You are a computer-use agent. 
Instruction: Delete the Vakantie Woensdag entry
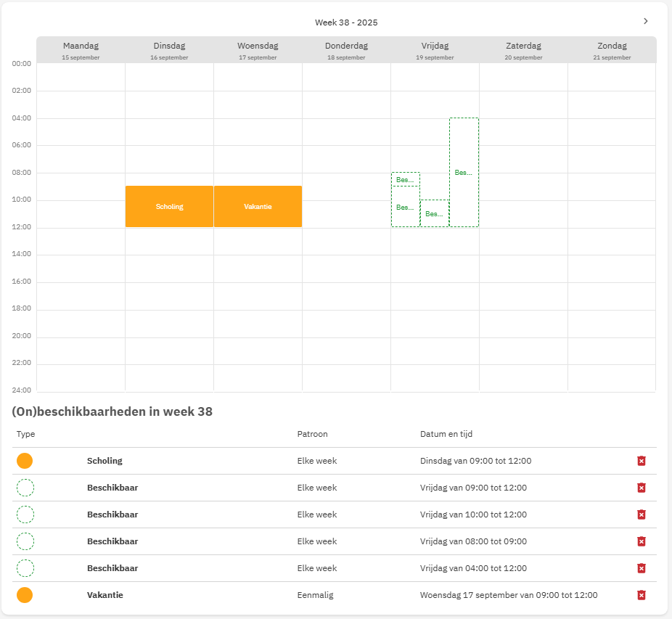click(641, 595)
